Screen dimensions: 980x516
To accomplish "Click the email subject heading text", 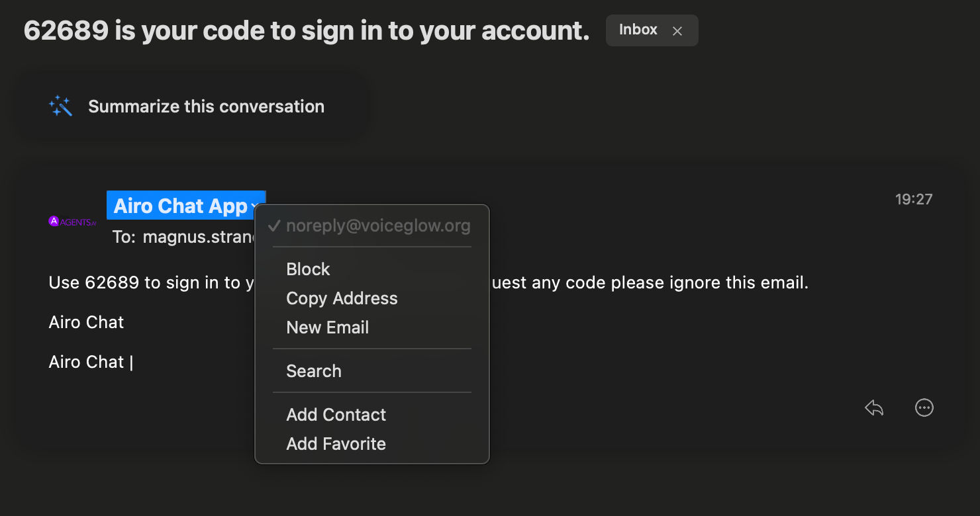I will coord(306,30).
